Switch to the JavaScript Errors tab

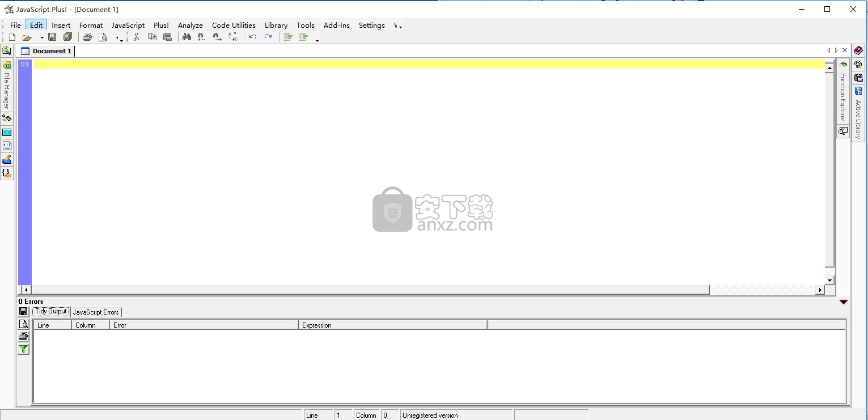(96, 312)
